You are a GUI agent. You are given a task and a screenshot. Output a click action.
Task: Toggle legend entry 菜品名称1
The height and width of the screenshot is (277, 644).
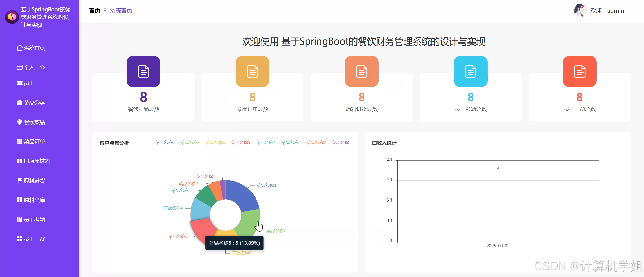(x=340, y=143)
